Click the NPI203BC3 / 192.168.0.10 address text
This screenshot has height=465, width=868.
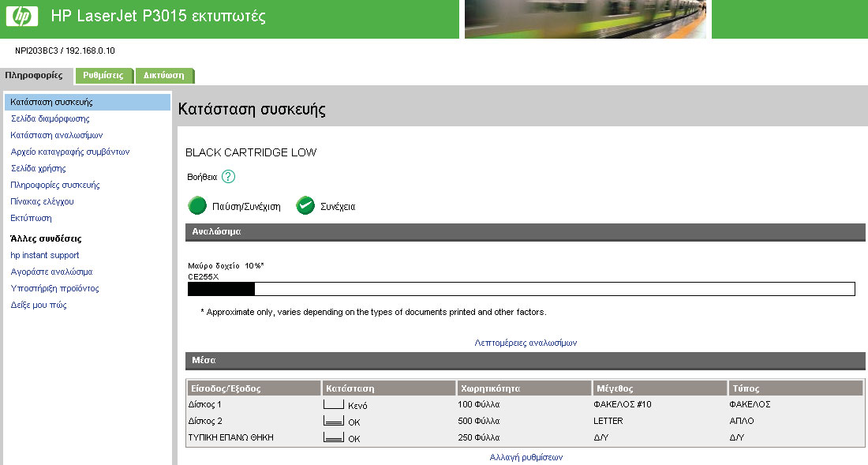(65, 51)
